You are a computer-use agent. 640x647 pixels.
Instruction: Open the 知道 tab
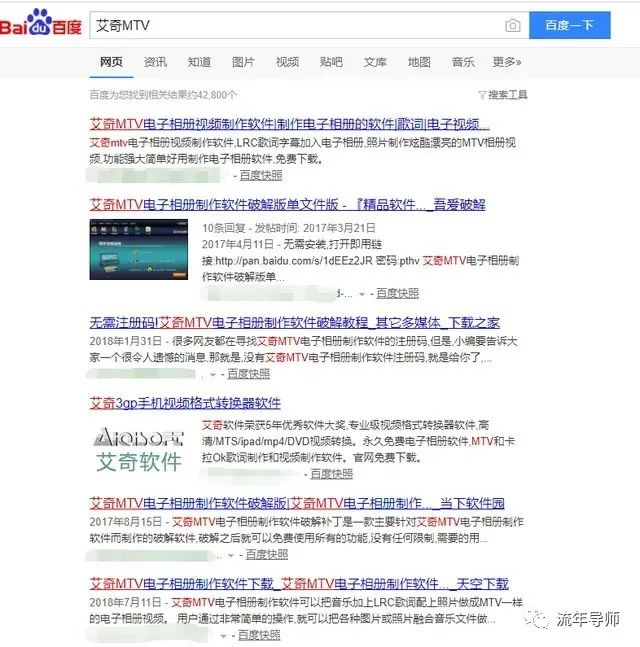[x=199, y=62]
